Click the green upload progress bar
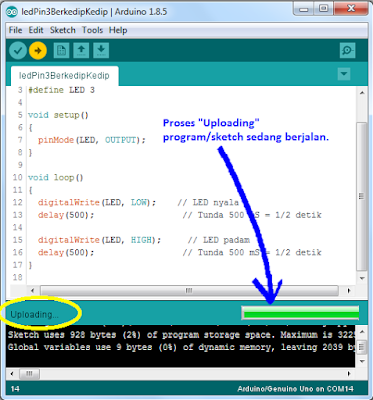The image size is (373, 400). (x=300, y=313)
